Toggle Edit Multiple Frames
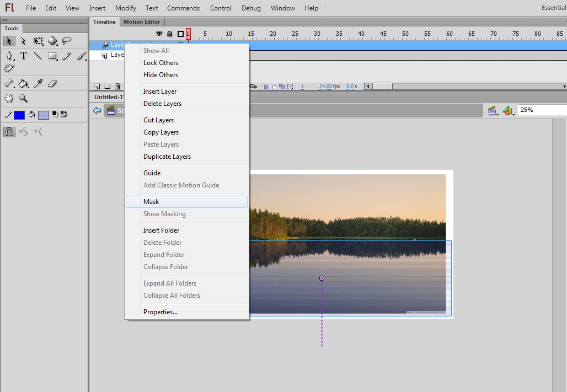This screenshot has height=392, width=567. click(x=282, y=87)
